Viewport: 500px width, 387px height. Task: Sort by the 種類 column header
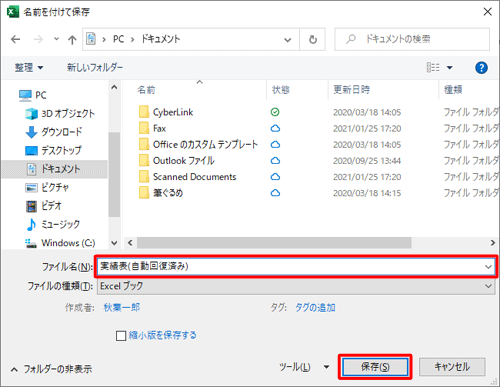point(453,90)
